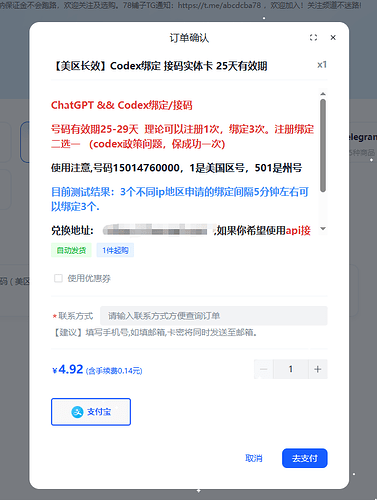Viewport: 377px width, 500px height.
Task: Click the red 号码有效期25-29天 paragraph
Action: [182, 136]
